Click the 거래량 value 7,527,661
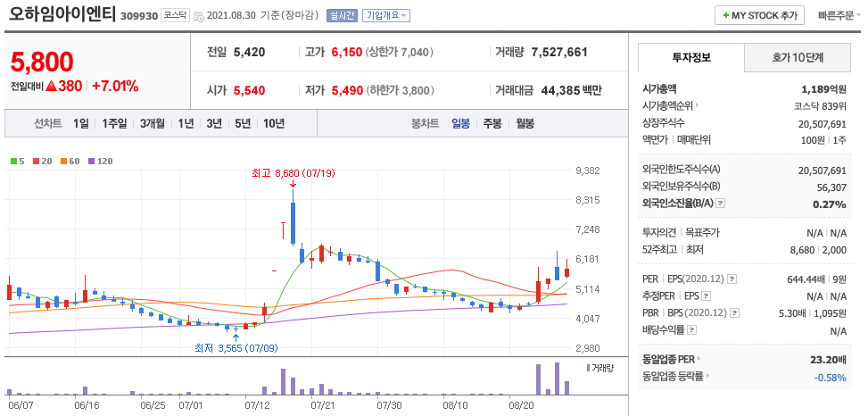 click(559, 53)
